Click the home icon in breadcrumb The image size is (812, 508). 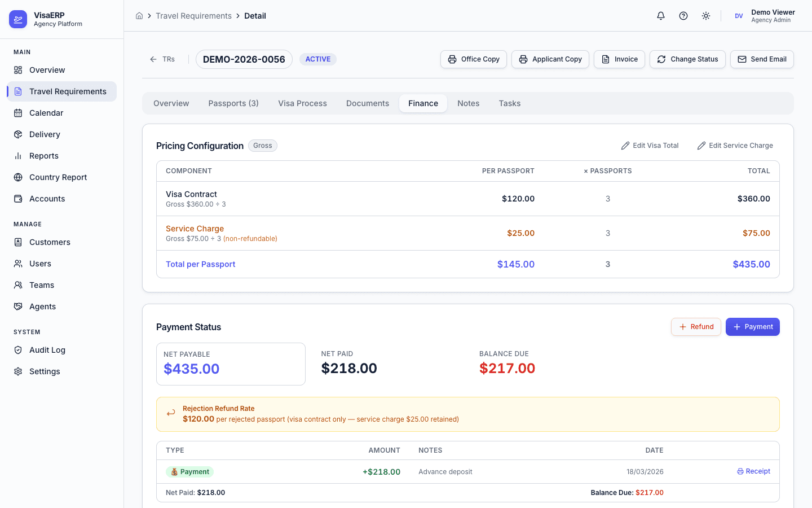pyautogui.click(x=139, y=16)
